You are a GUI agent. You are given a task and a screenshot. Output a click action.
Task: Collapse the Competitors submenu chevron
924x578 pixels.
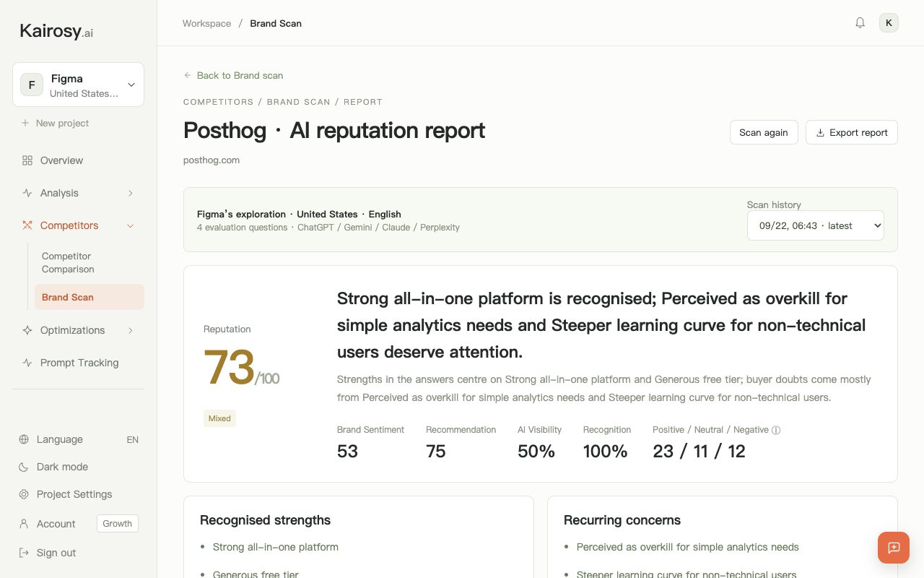pyautogui.click(x=131, y=225)
